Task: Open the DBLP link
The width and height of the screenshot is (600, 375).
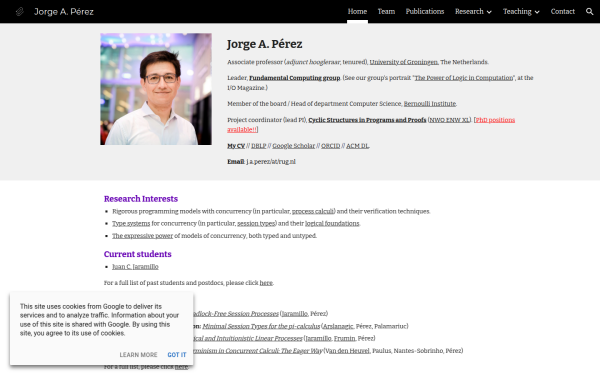Action: [259, 146]
